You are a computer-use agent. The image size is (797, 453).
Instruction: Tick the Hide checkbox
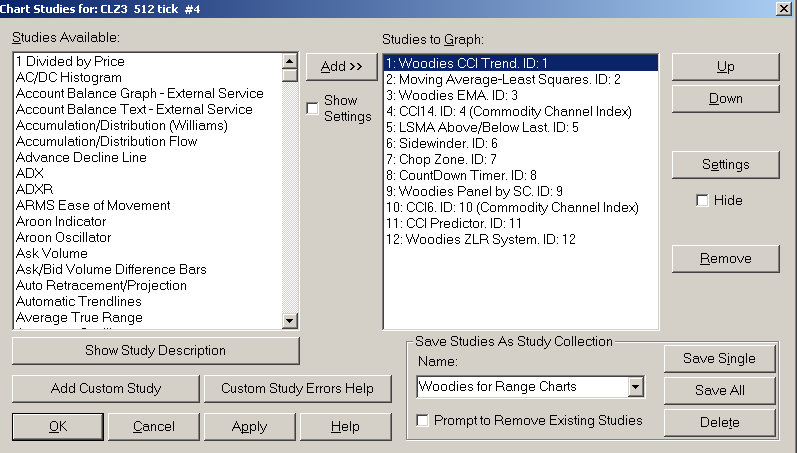tap(702, 200)
